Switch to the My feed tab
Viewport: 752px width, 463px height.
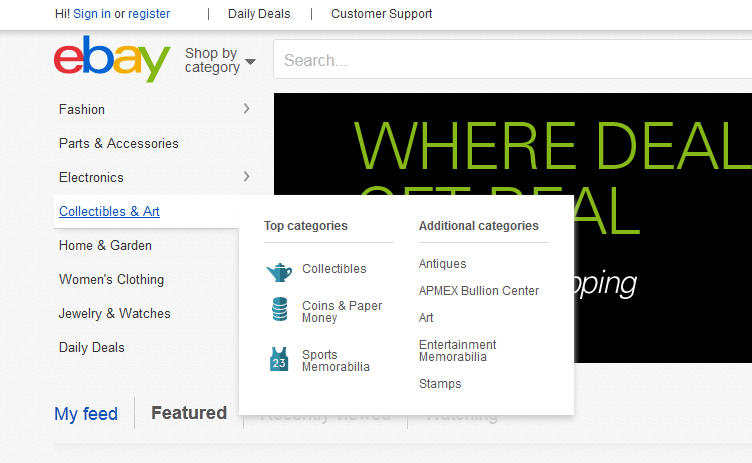pos(86,414)
